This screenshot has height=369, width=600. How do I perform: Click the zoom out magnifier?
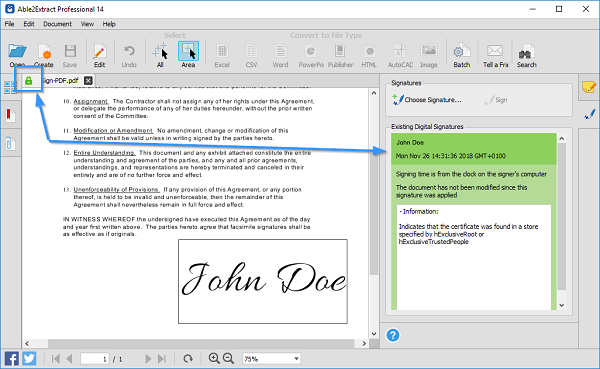click(x=228, y=359)
